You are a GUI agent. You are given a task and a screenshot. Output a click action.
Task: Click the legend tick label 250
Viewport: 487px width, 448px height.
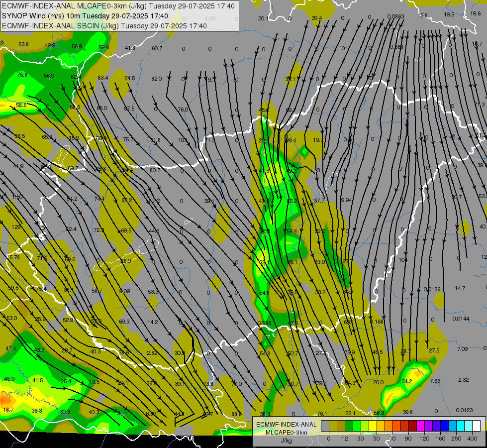coord(456,439)
